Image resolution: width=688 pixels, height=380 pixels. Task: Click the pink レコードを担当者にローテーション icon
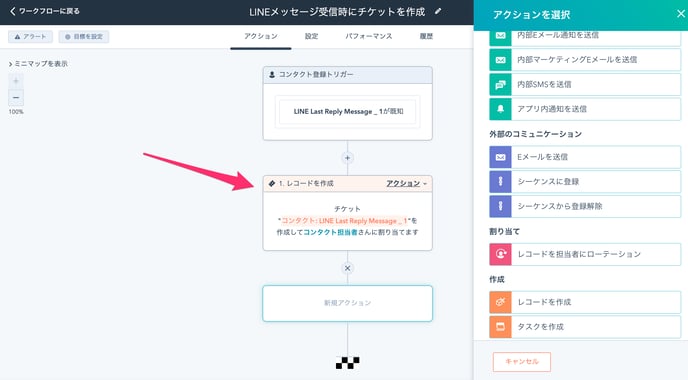pos(500,254)
